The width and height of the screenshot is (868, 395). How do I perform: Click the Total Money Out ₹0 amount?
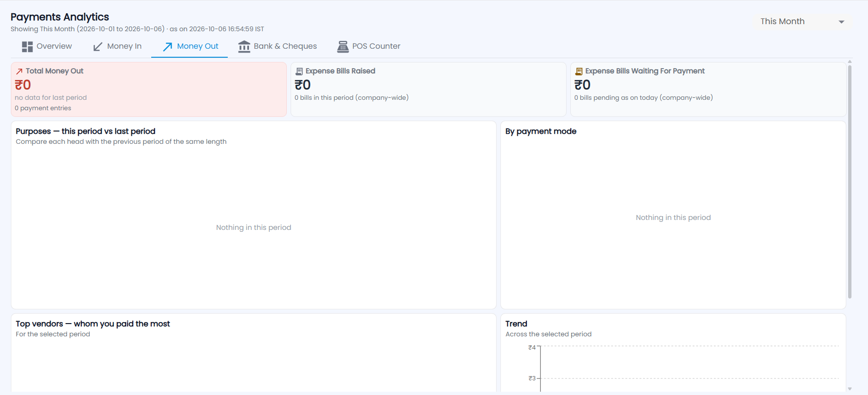(23, 85)
